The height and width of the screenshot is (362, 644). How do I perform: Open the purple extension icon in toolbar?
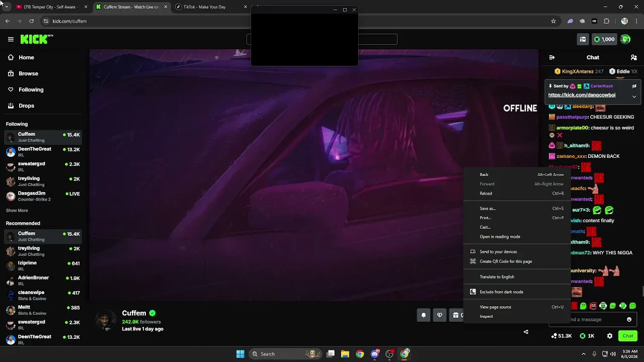click(570, 21)
